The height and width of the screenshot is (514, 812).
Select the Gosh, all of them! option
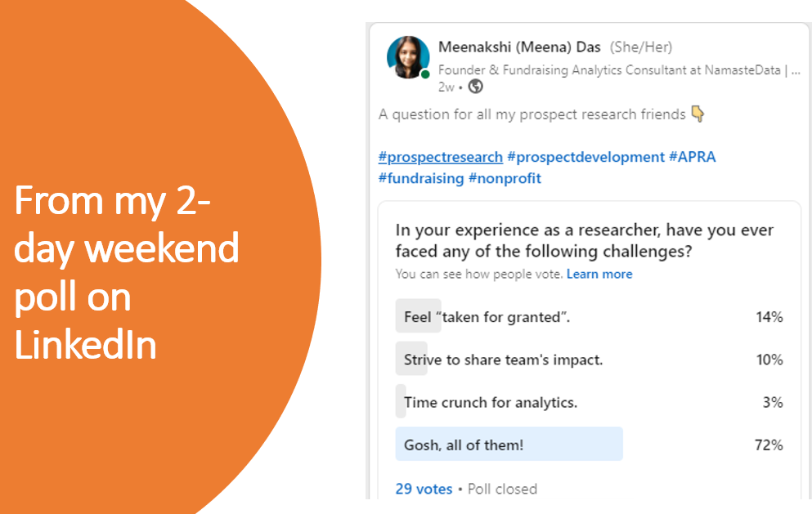[x=590, y=444]
